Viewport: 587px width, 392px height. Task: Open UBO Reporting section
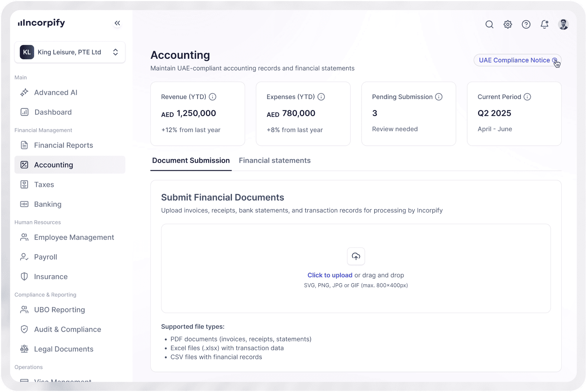point(59,310)
